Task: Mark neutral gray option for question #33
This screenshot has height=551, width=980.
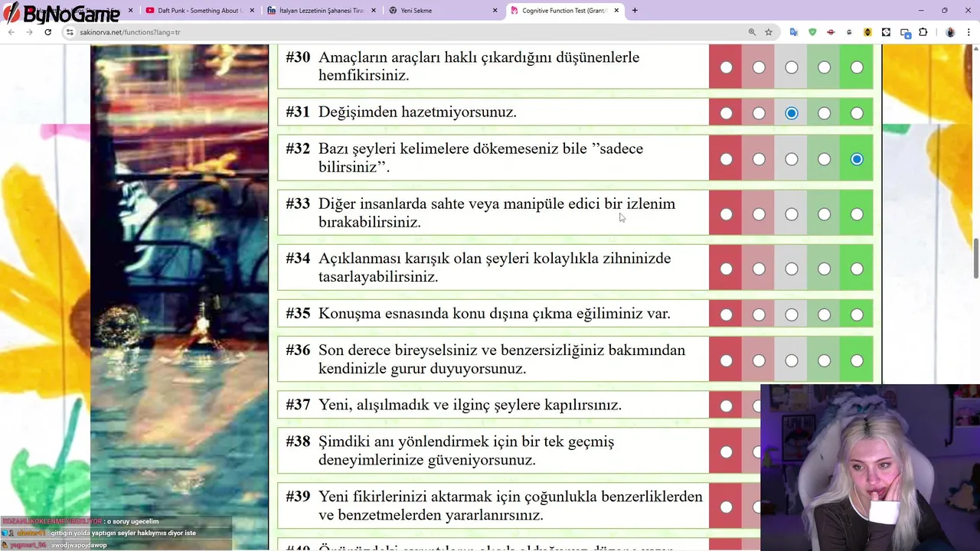Action: 791,214
